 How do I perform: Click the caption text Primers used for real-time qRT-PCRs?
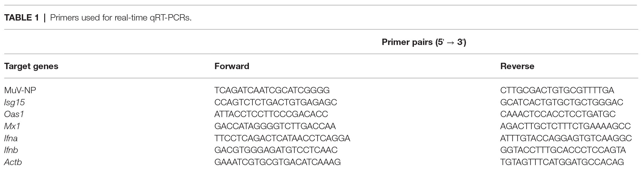pos(121,18)
